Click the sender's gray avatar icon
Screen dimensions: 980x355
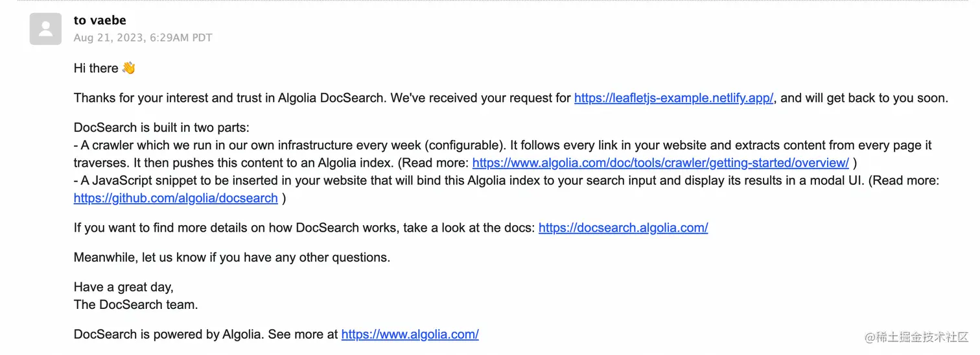[x=45, y=29]
